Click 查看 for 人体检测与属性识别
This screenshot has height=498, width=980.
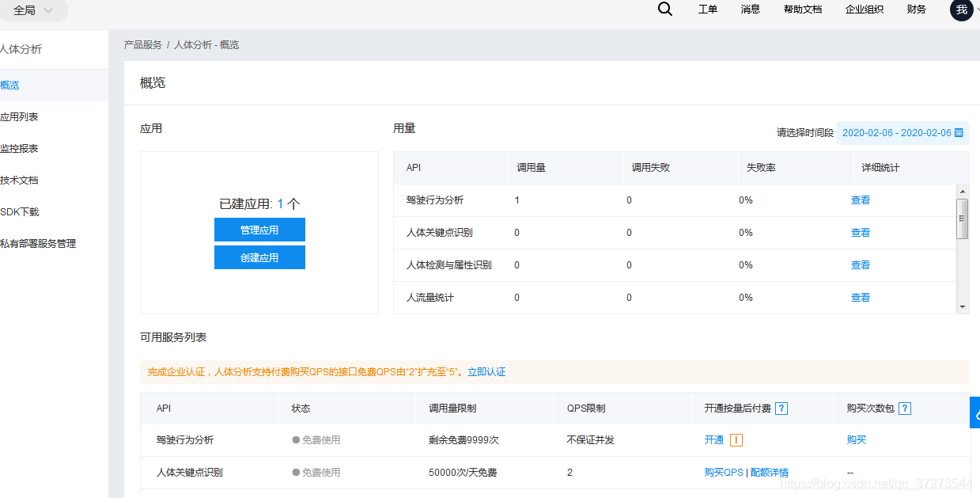[861, 265]
